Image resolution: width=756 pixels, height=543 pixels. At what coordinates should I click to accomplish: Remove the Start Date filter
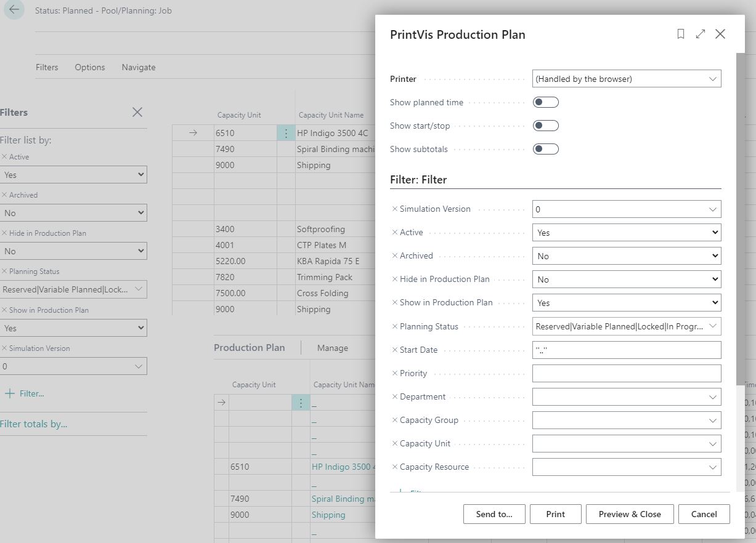(x=395, y=350)
